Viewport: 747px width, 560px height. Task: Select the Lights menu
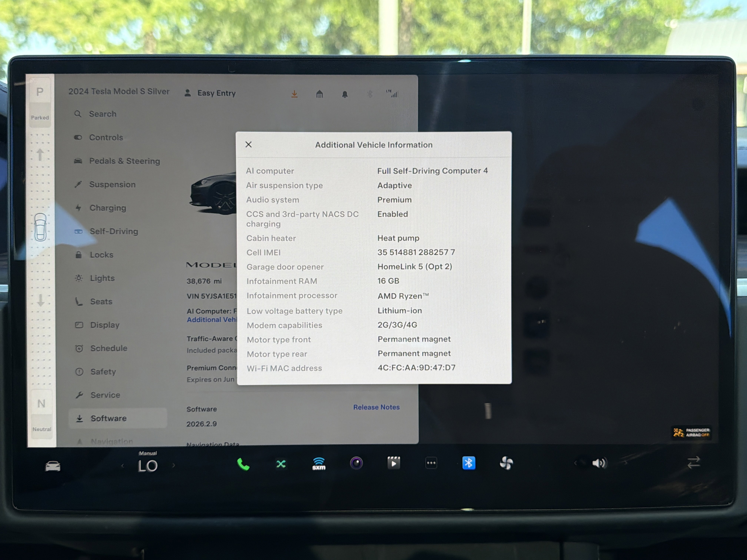click(x=95, y=278)
